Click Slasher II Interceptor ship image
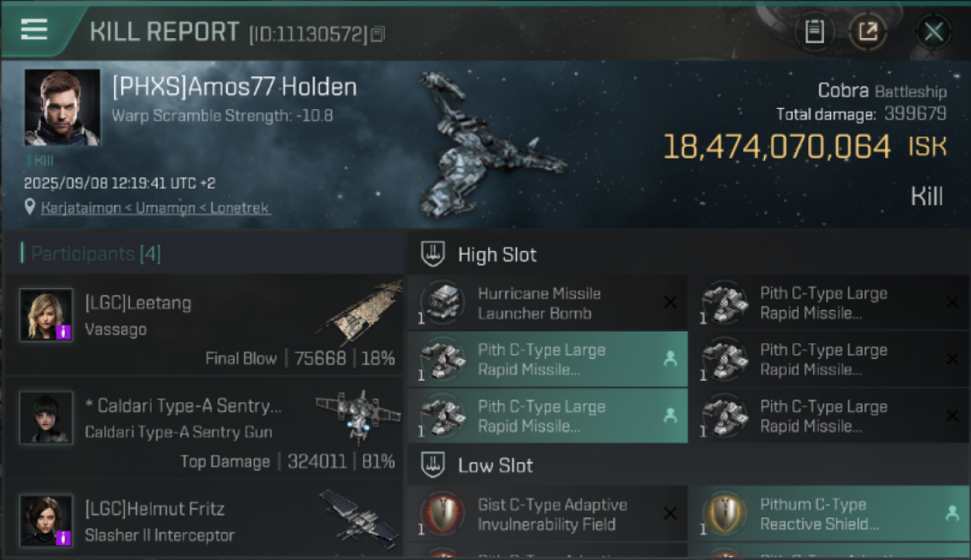 (x=359, y=517)
